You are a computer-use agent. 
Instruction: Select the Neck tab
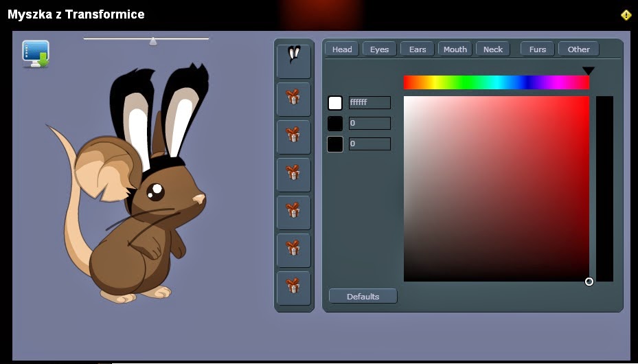pos(492,49)
